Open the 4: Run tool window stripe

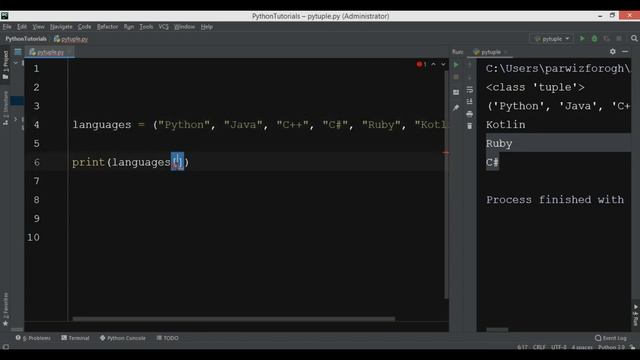[x=636, y=316]
